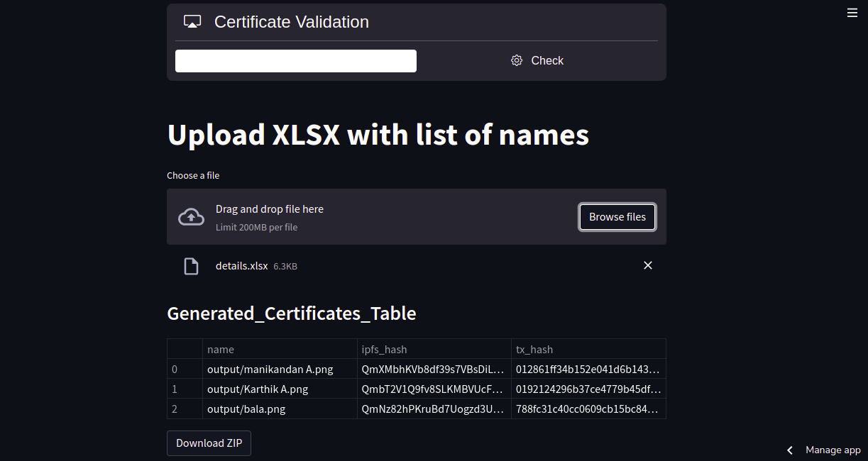
Task: Click row index 1 in the table
Action: (185, 389)
